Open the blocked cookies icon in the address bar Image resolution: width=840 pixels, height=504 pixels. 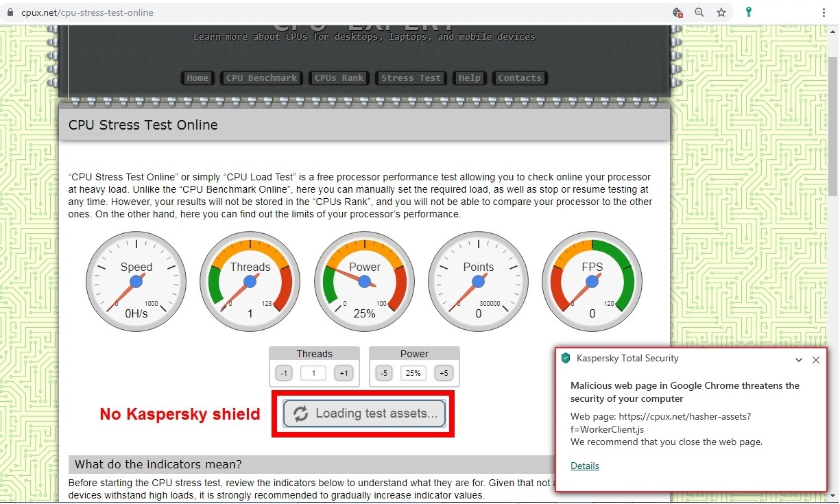point(677,12)
